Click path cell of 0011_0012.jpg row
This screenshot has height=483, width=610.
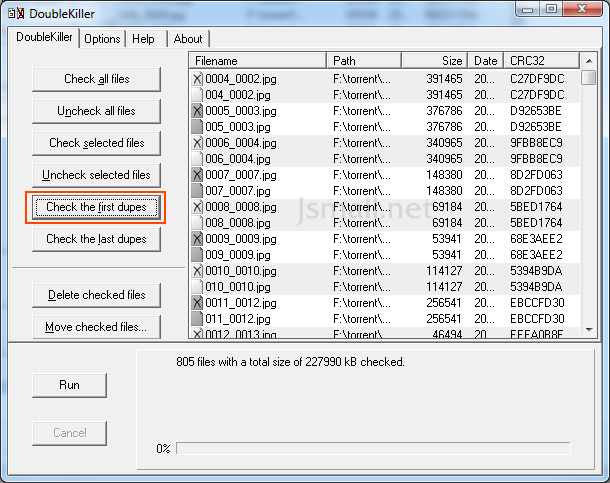tap(362, 303)
